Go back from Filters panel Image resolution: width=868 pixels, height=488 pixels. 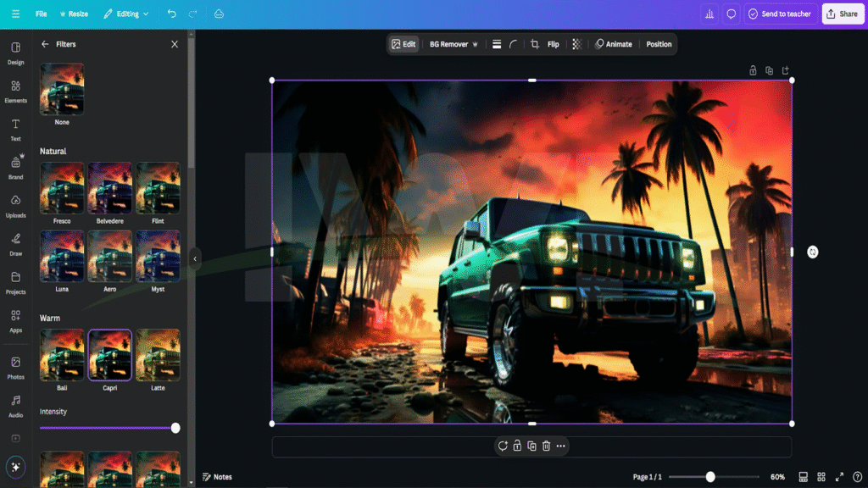[45, 44]
